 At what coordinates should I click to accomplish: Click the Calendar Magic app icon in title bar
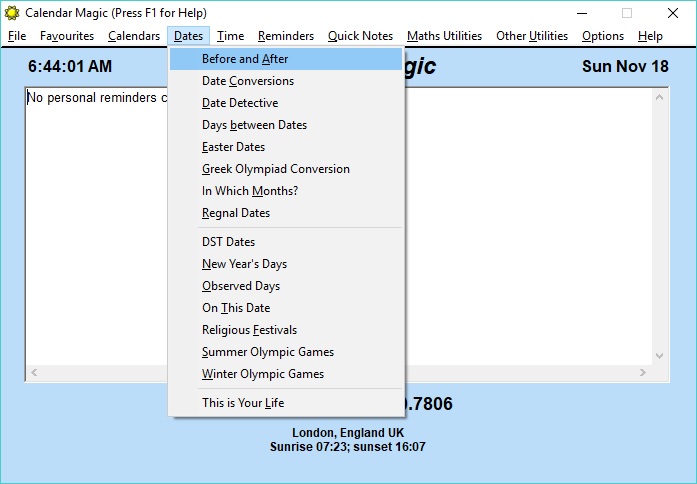pos(12,13)
